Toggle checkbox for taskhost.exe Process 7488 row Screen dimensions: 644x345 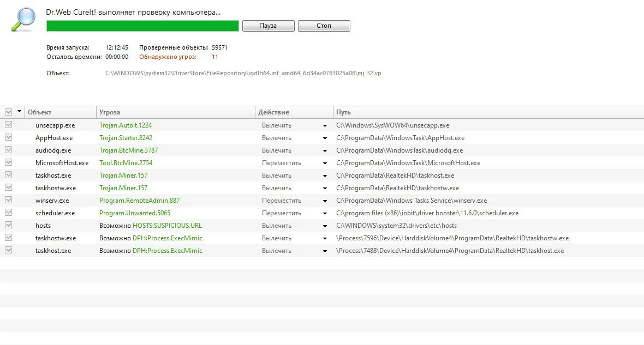(8, 250)
